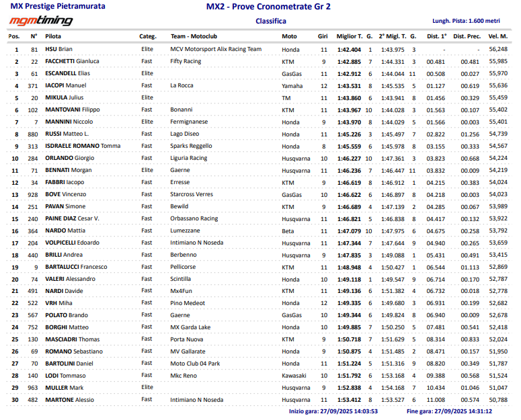Select rider 'VOLPICELLI Edoardo'
Image resolution: width=521 pixels, height=420 pixels.
73,243
